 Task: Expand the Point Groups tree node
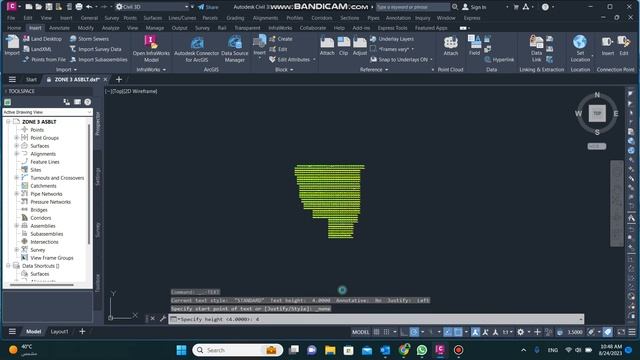17,138
